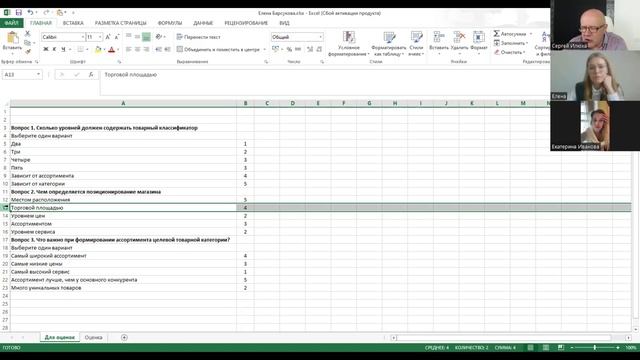Click the Decrease Decimal icon
The width and height of the screenshot is (640, 360).
tap(319, 49)
